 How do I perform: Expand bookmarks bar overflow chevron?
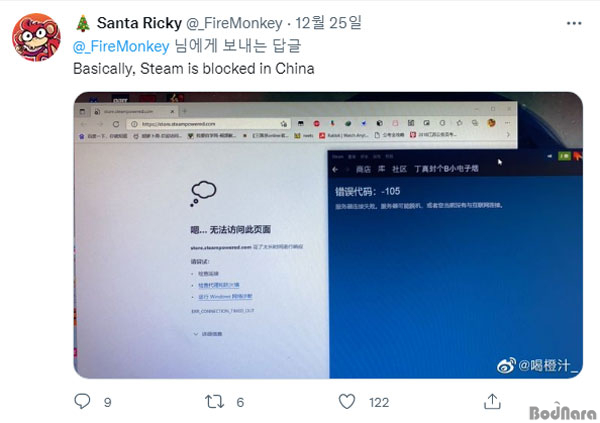click(508, 135)
